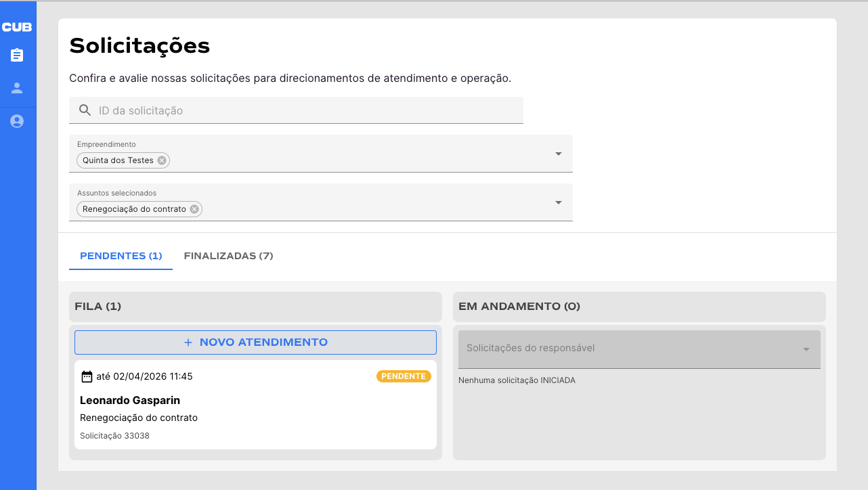868x490 pixels.
Task: Click the plus icon in Novo Atendimento
Action: 188,342
